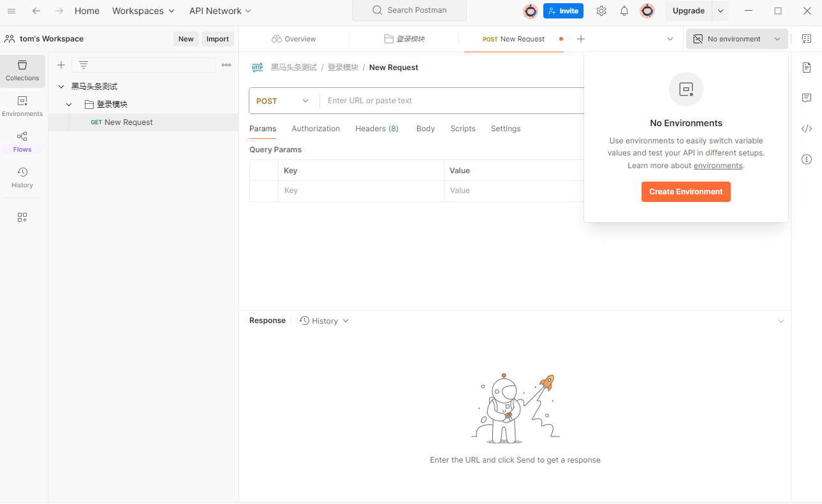Click the New button
The height and width of the screenshot is (504, 822).
pyautogui.click(x=186, y=39)
